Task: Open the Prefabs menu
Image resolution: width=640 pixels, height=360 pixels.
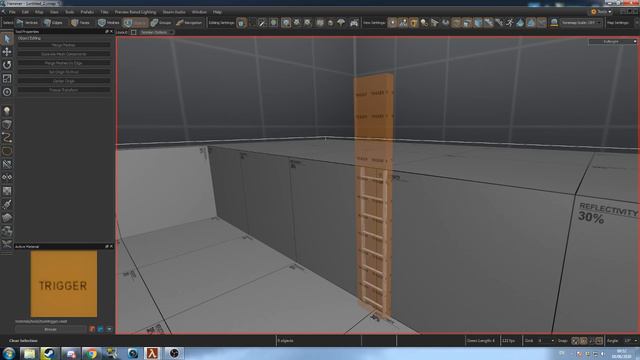Action: [x=87, y=12]
